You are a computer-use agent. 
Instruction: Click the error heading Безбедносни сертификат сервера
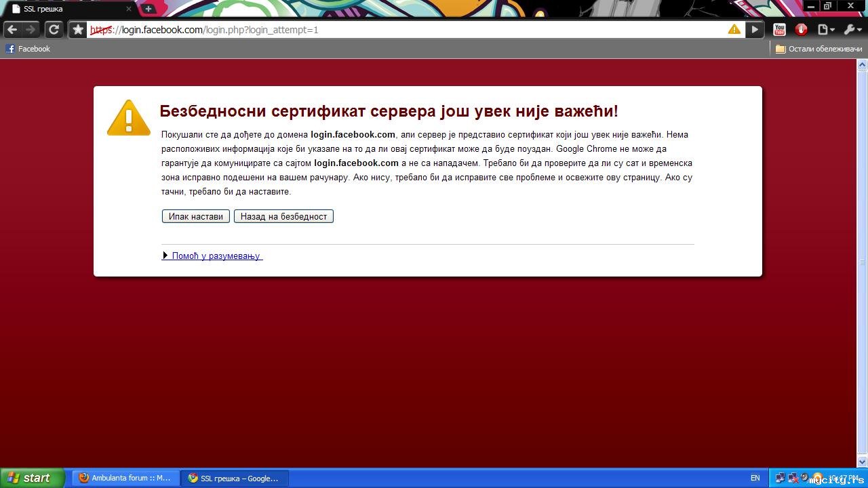coord(389,111)
